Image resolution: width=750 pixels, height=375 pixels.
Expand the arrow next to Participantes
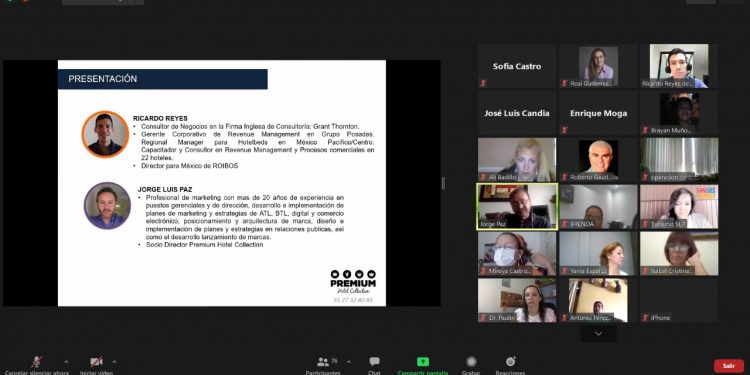[348, 362]
